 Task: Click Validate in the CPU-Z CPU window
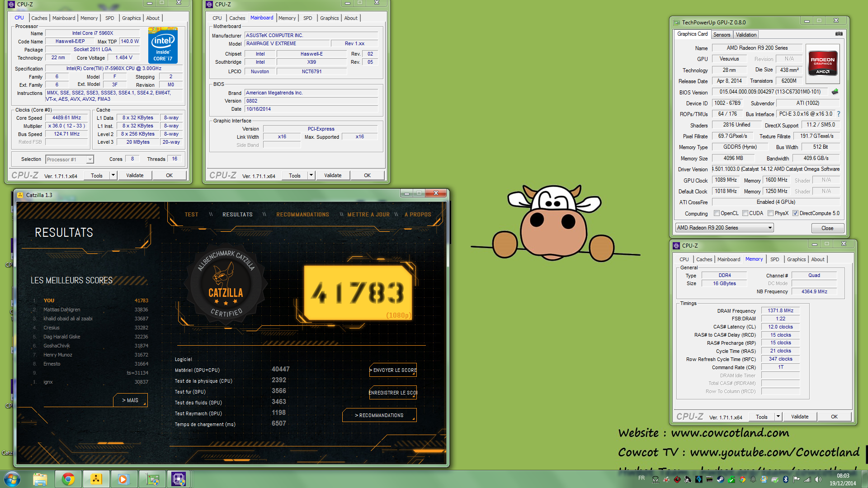coord(135,175)
